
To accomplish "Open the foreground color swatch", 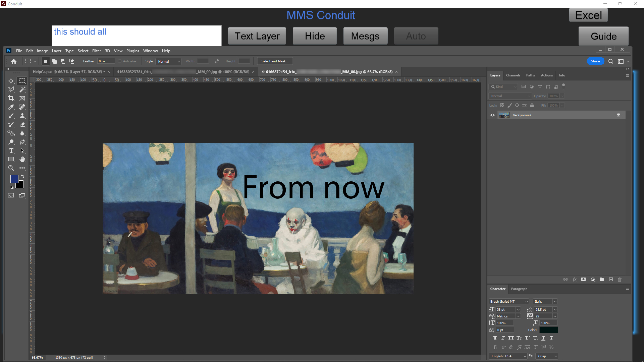I will click(14, 179).
